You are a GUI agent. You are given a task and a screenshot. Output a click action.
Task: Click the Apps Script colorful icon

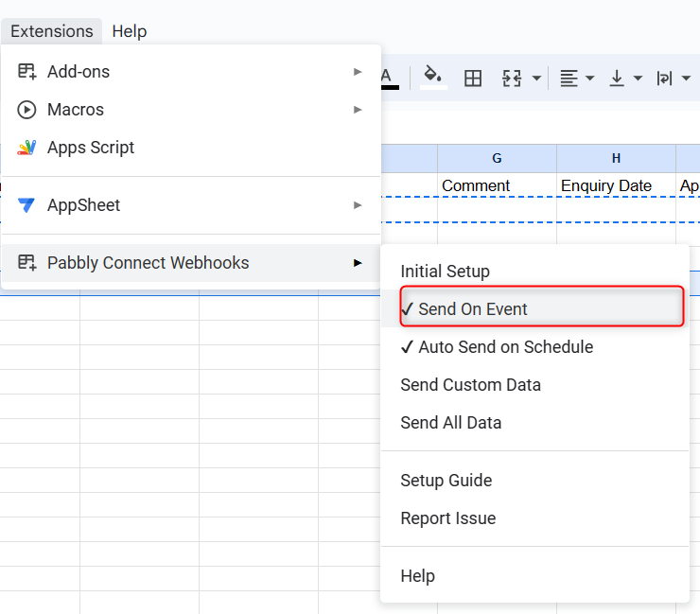click(26, 148)
